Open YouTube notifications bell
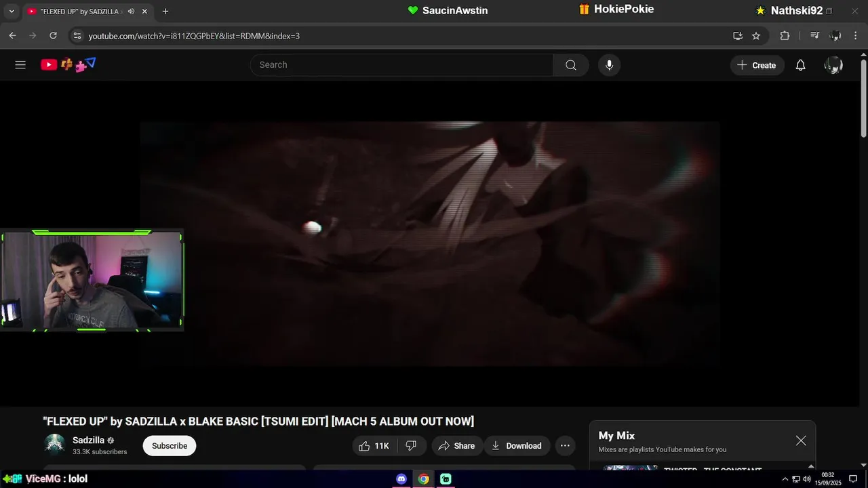This screenshot has width=868, height=488. pos(801,65)
